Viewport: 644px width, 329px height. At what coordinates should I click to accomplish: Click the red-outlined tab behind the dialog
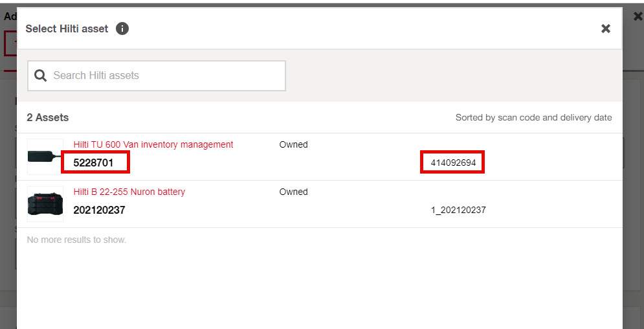click(10, 43)
